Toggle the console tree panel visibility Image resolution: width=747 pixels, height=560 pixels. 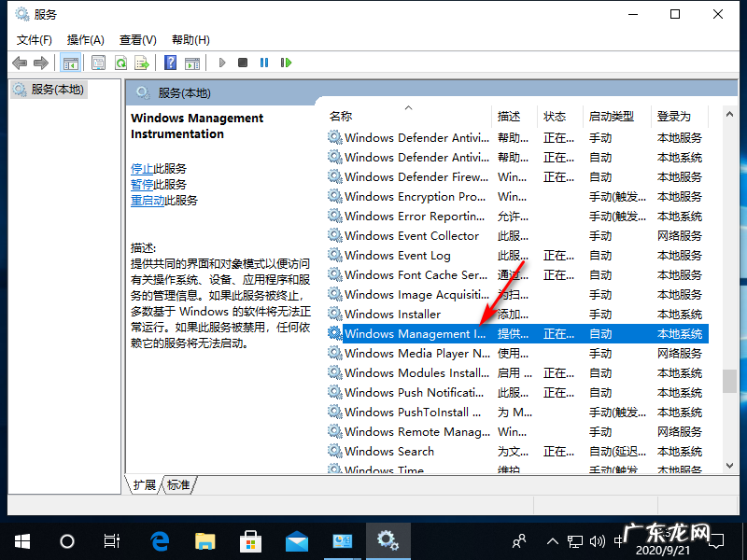point(69,63)
